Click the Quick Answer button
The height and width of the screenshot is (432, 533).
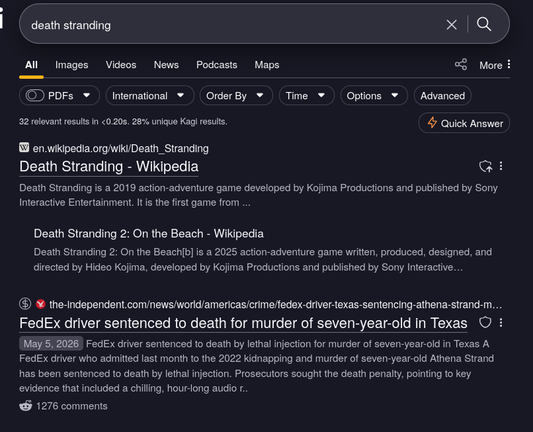pos(464,123)
